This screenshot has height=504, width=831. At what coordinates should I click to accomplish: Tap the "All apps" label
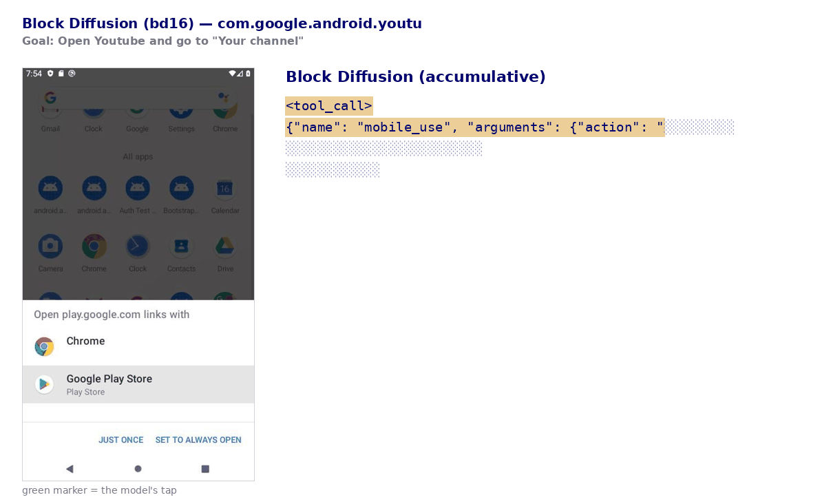[138, 156]
